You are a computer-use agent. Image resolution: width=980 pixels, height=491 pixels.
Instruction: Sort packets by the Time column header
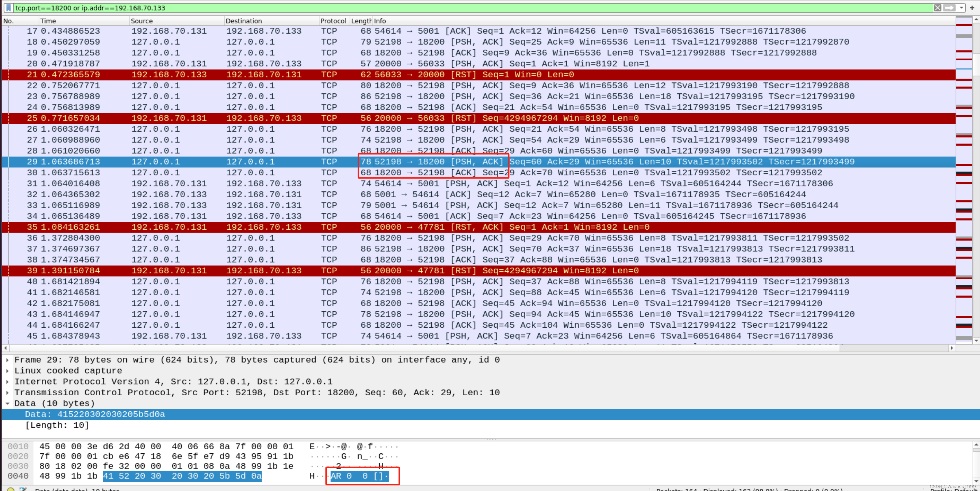click(x=84, y=21)
